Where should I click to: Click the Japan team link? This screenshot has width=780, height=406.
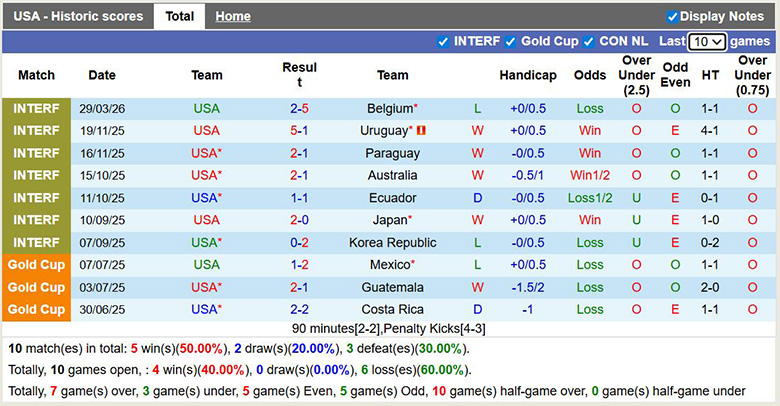[x=389, y=220]
